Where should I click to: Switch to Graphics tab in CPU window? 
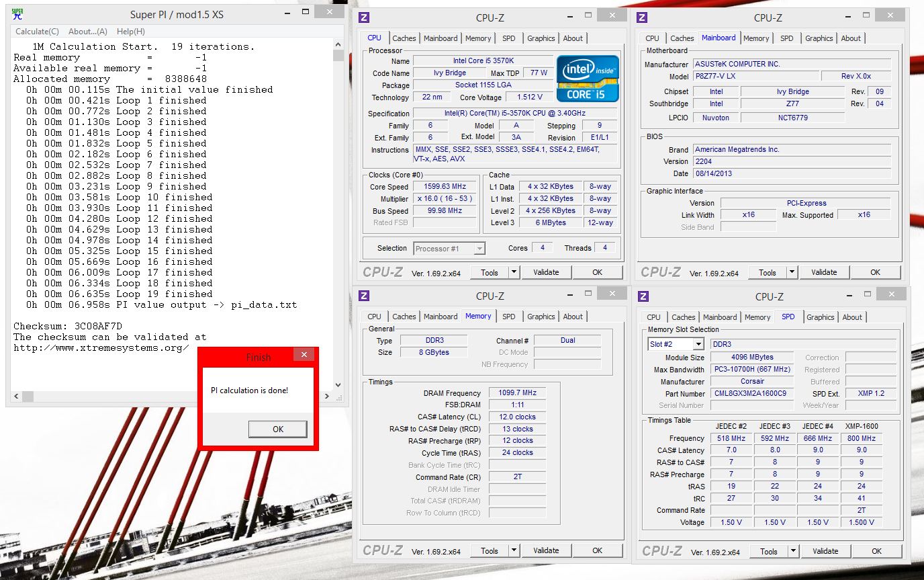coord(541,38)
